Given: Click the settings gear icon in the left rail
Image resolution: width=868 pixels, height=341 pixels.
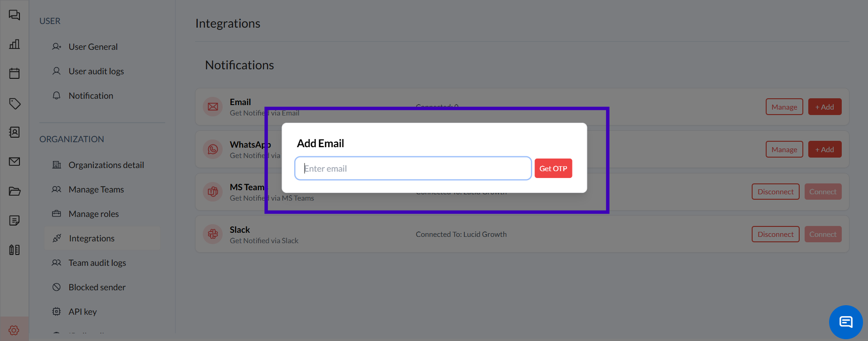Looking at the screenshot, I should [x=14, y=330].
